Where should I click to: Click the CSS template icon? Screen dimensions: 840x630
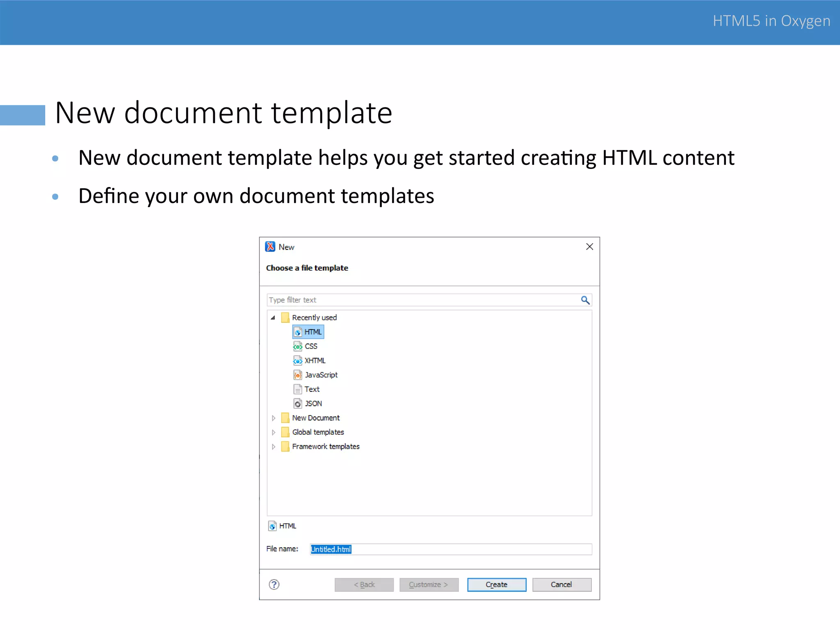(298, 346)
